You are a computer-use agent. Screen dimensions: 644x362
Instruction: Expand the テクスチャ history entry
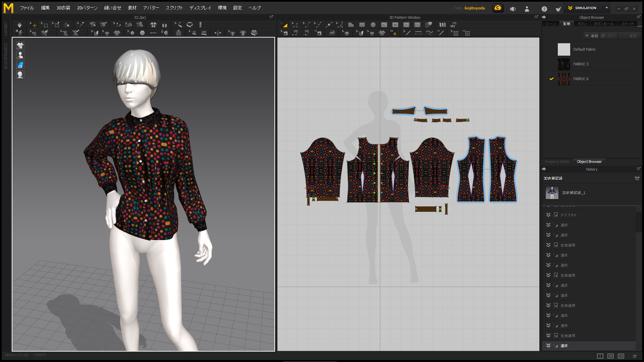(548, 215)
